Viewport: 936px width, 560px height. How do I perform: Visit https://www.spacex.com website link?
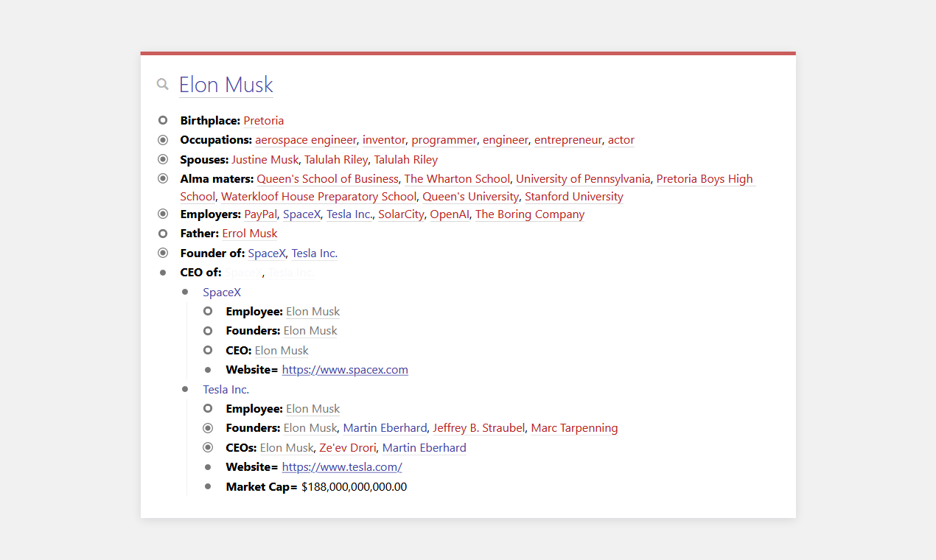point(345,370)
